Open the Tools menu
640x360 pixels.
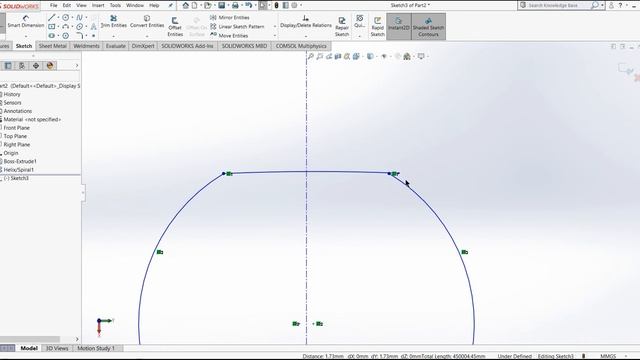116,5
